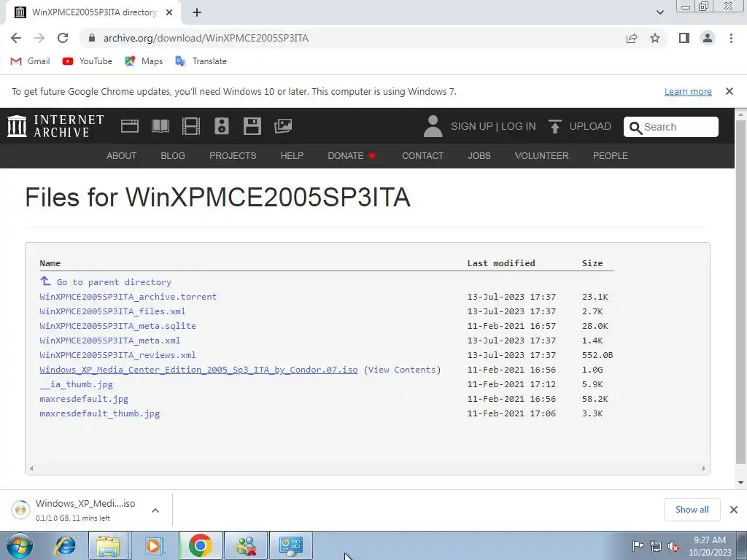Screen dimensions: 747x560
Task: Click Go to parent directory link
Action: pos(114,282)
